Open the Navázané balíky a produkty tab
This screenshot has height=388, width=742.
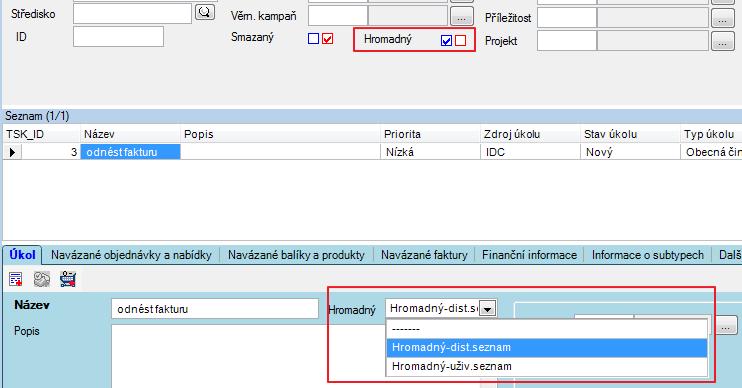click(296, 256)
